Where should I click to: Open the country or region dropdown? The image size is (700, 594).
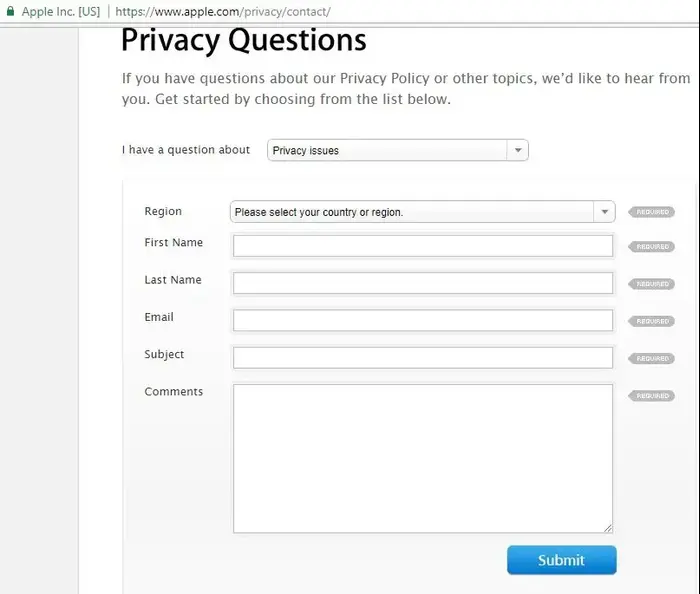point(423,212)
